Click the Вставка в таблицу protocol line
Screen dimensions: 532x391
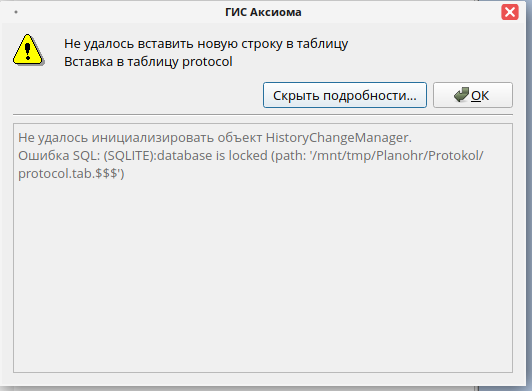148,62
